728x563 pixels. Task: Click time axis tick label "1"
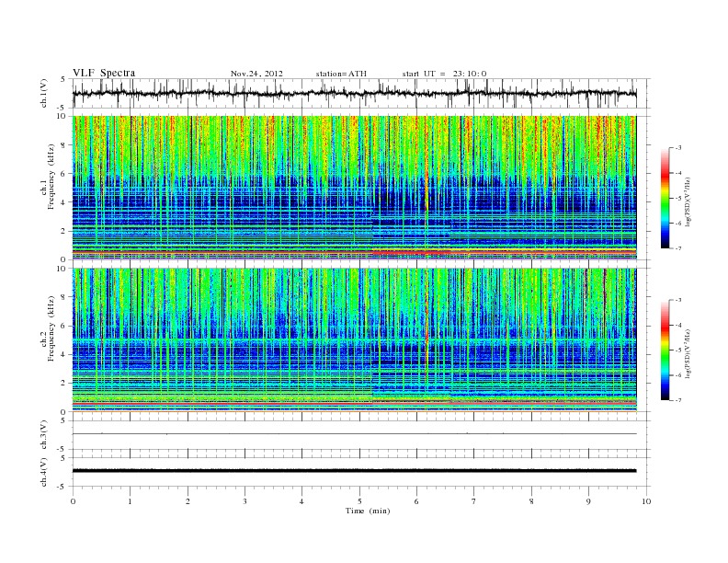coord(130,501)
